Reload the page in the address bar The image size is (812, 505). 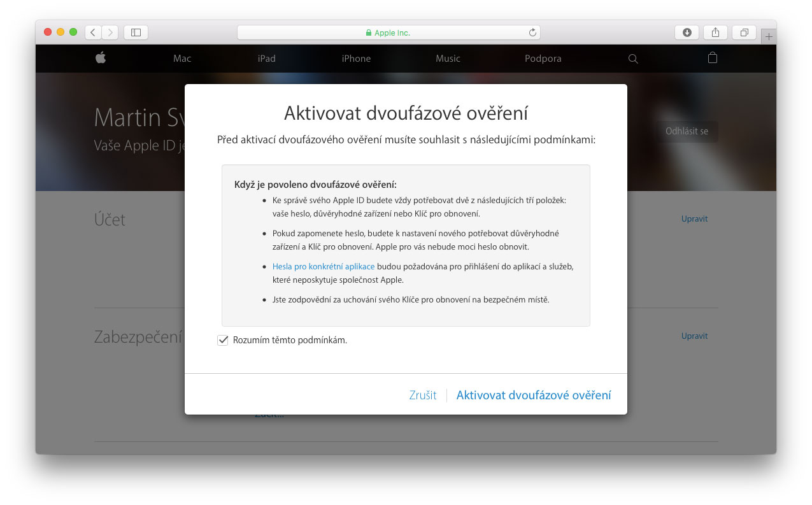(532, 32)
